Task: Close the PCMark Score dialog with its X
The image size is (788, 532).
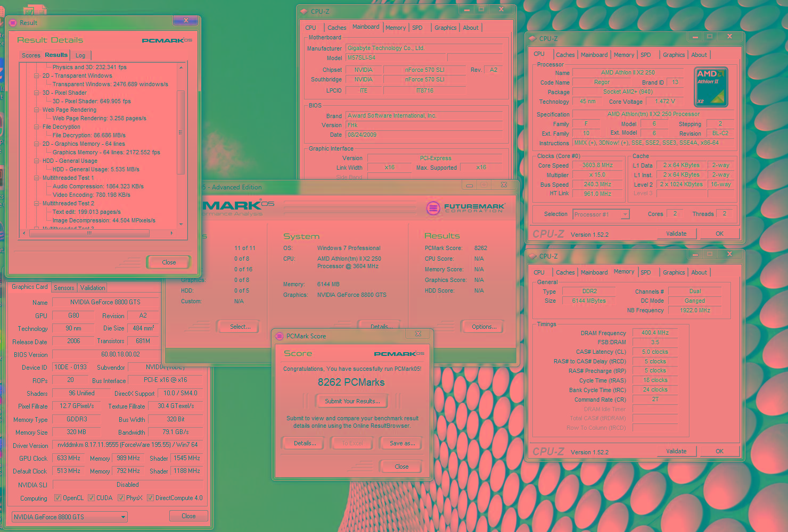Action: [418, 334]
